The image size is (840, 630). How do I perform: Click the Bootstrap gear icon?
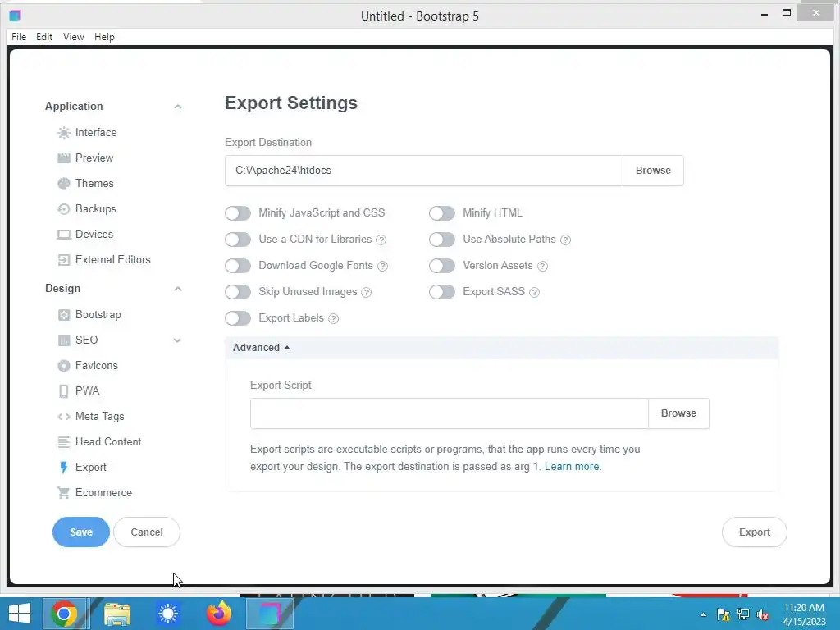[x=64, y=314]
